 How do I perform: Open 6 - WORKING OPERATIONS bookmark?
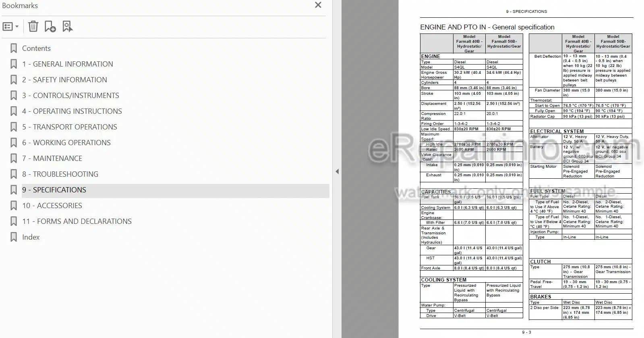[x=66, y=143]
